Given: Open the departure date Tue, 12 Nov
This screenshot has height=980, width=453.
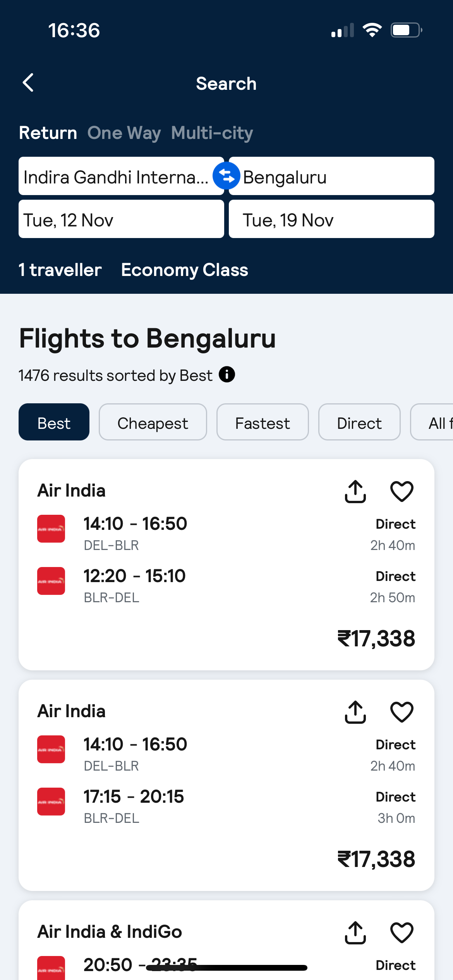Looking at the screenshot, I should [x=121, y=219].
